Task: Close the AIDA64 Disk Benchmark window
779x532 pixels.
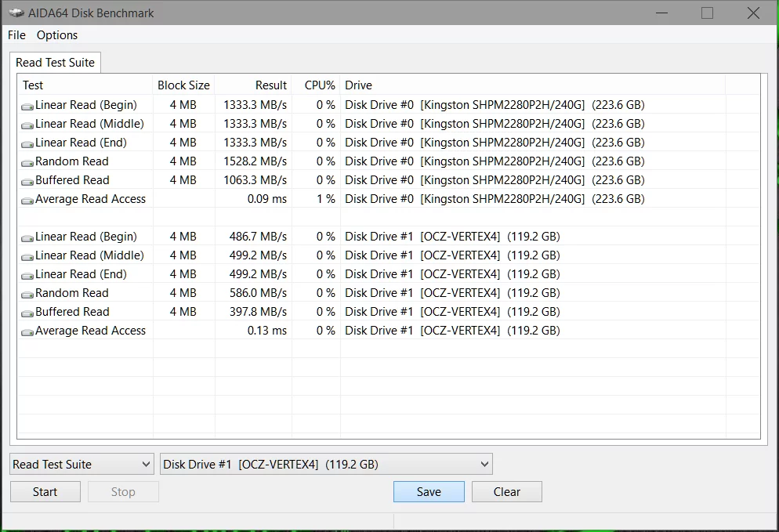Action: [x=753, y=13]
